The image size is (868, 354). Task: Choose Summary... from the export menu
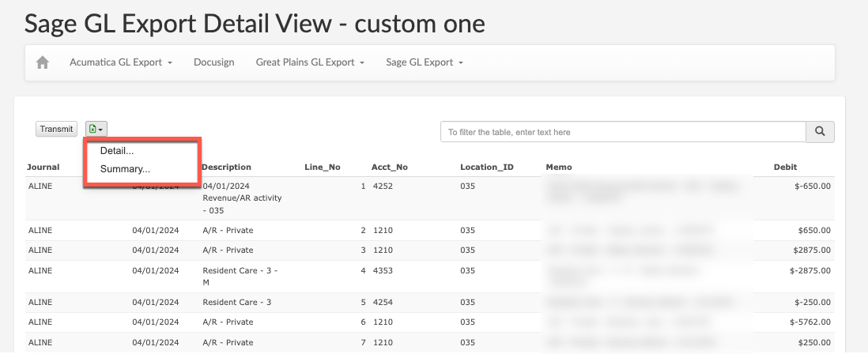coord(125,169)
